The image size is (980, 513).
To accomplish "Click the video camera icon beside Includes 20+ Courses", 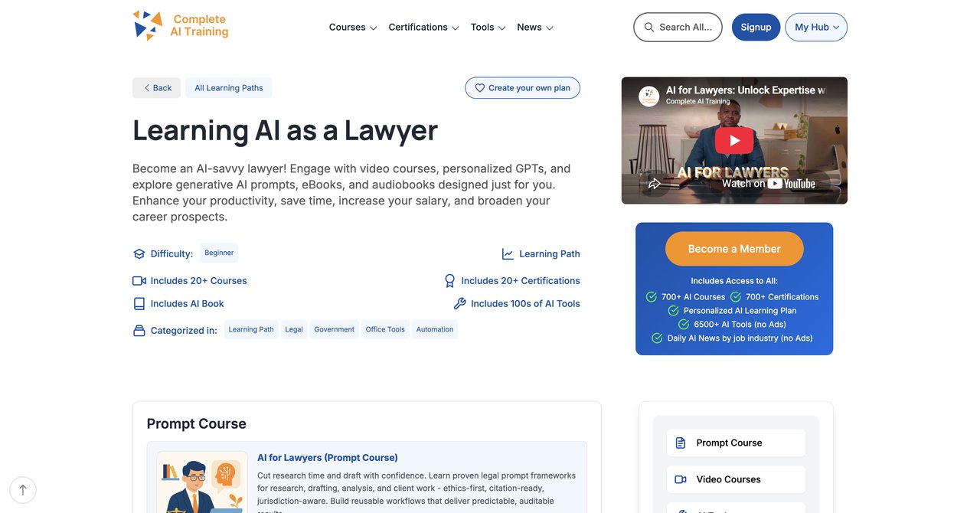I will pyautogui.click(x=139, y=281).
